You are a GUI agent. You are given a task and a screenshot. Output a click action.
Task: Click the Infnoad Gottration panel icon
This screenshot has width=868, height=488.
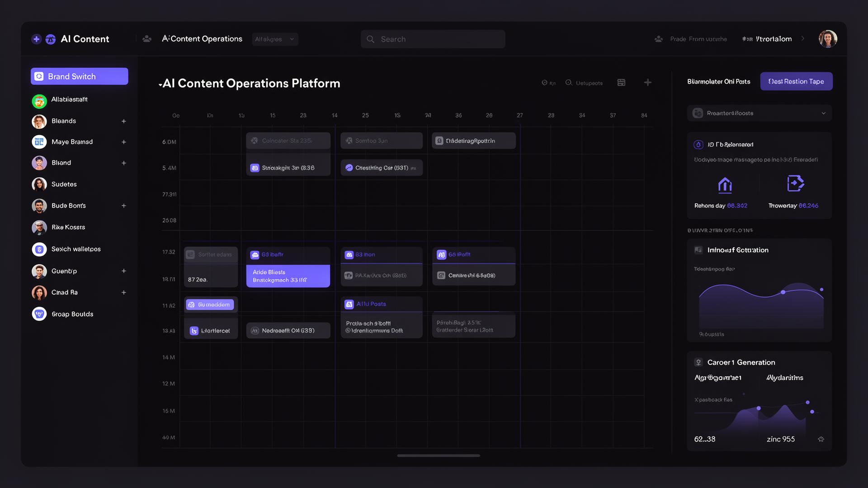tap(698, 250)
